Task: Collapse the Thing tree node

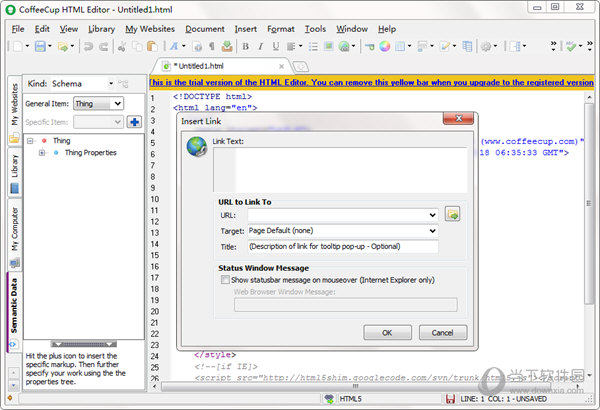Action: 30,141
